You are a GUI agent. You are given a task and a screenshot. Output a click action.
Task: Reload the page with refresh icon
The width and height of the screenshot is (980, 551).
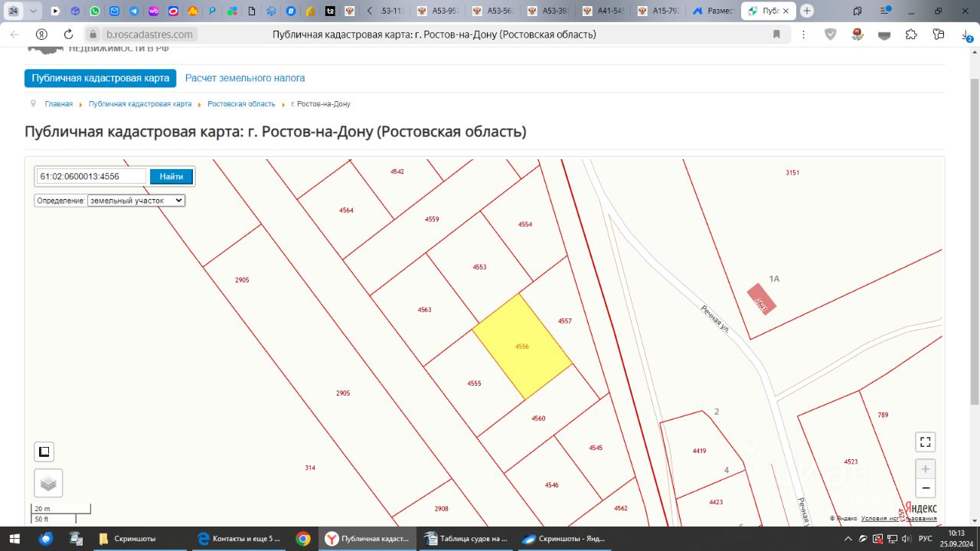pos(68,34)
